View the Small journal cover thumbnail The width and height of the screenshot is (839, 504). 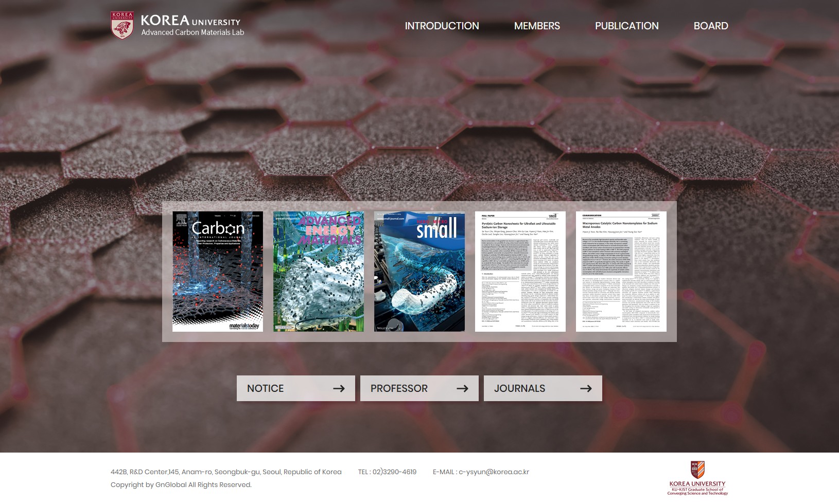(x=419, y=272)
